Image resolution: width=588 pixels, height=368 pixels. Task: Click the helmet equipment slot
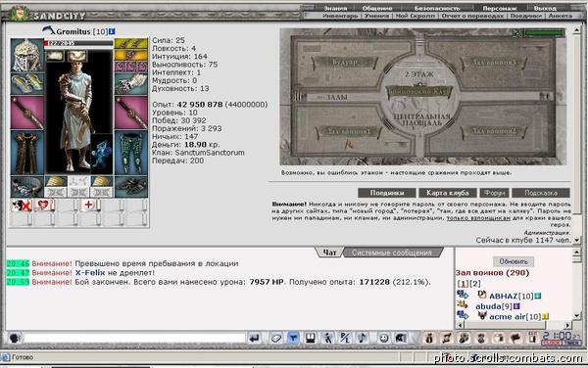pos(27,55)
